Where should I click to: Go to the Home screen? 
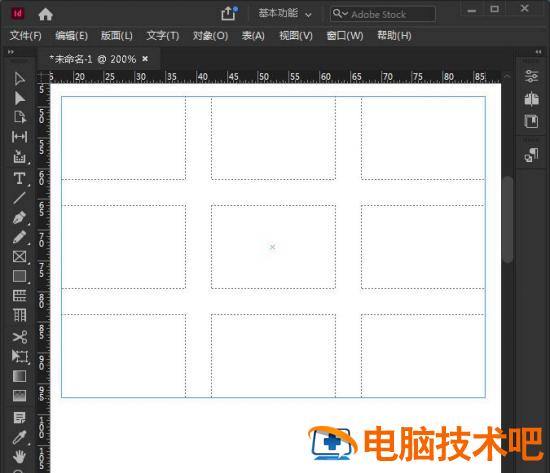[x=46, y=14]
